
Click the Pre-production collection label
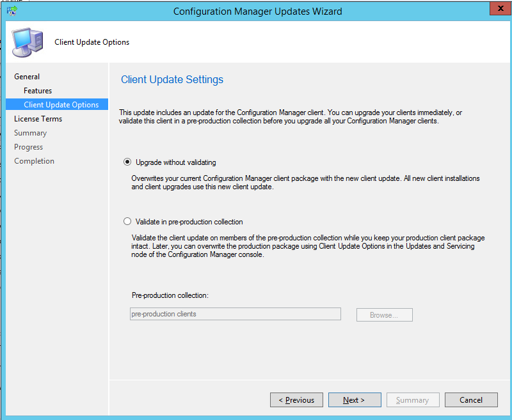(170, 295)
